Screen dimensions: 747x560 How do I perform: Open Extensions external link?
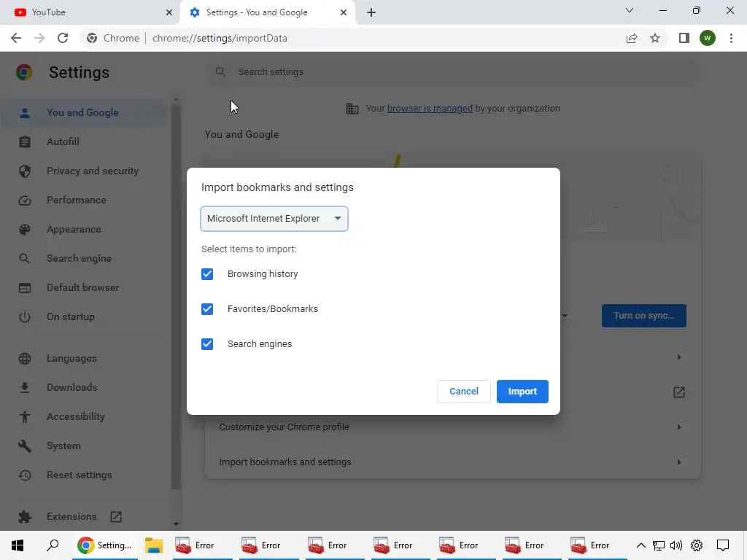[116, 517]
